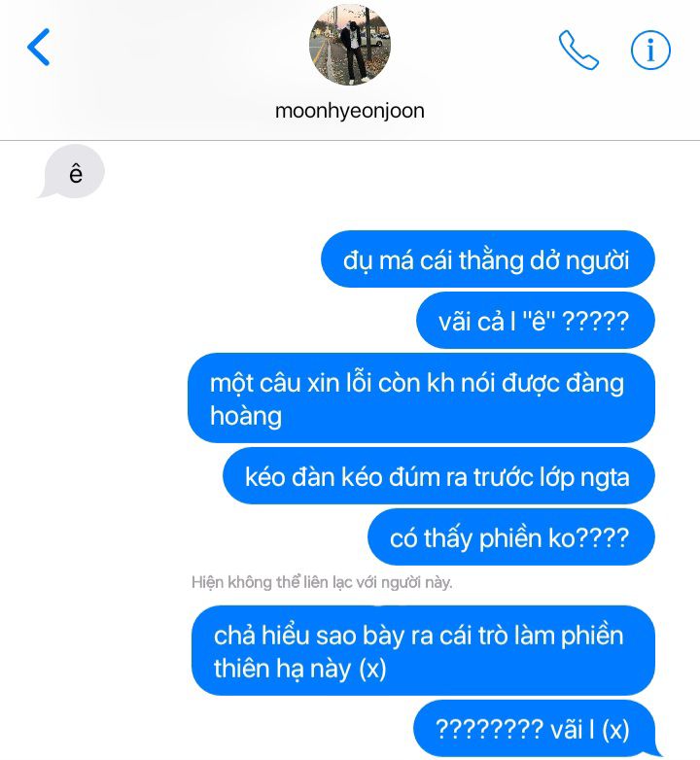Select the gray "ê" received bubble
This screenshot has width=700, height=760.
coord(72,172)
